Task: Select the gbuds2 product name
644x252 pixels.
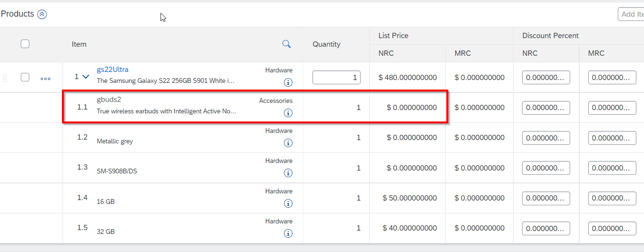Action: click(x=109, y=100)
